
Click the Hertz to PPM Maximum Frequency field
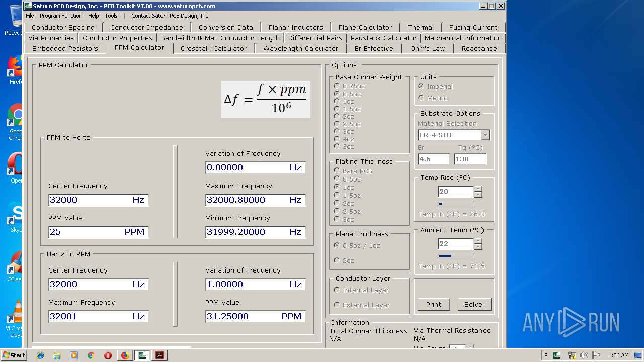coord(99,316)
